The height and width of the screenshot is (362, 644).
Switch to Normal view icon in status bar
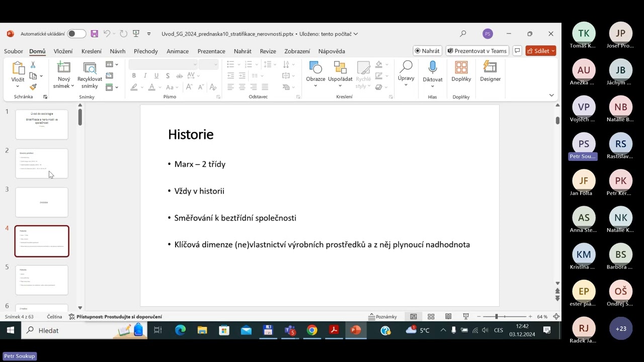pyautogui.click(x=414, y=317)
